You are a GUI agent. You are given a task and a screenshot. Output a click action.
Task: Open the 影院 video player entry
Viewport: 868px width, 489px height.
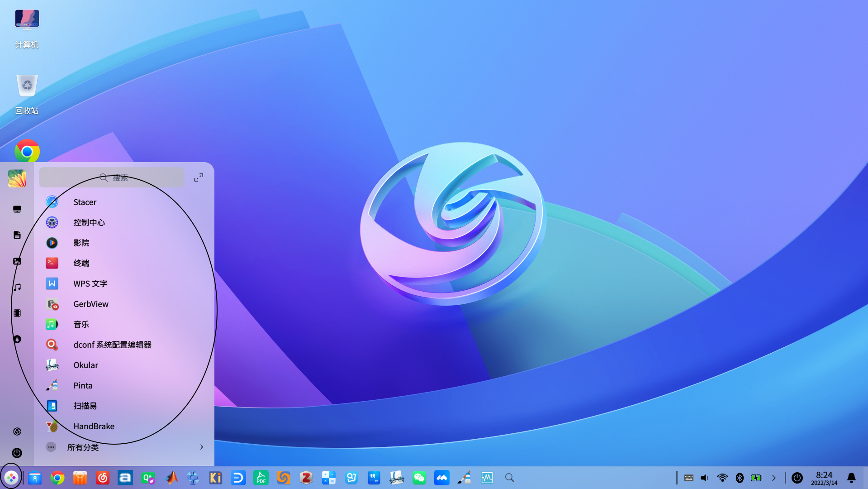click(123, 243)
